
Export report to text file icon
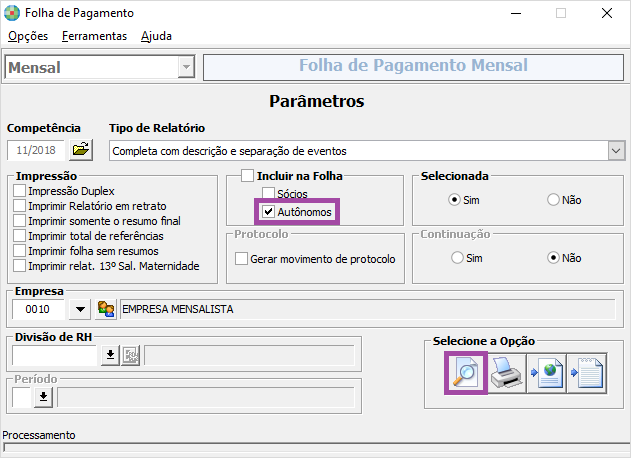[587, 373]
